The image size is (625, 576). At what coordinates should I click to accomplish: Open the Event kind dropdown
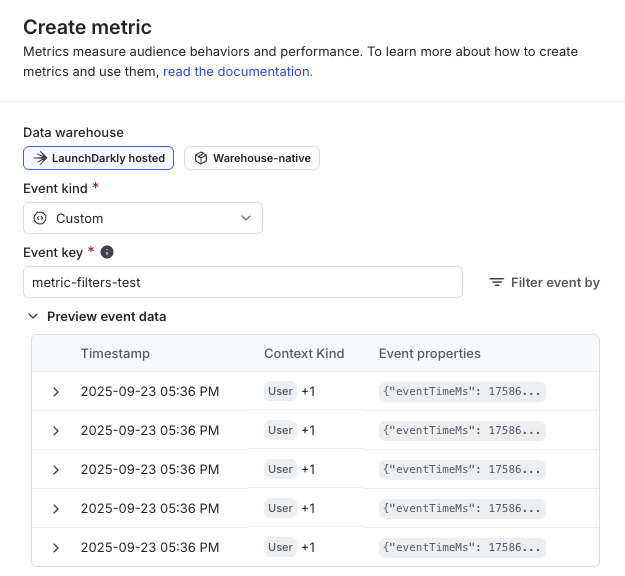(x=142, y=218)
